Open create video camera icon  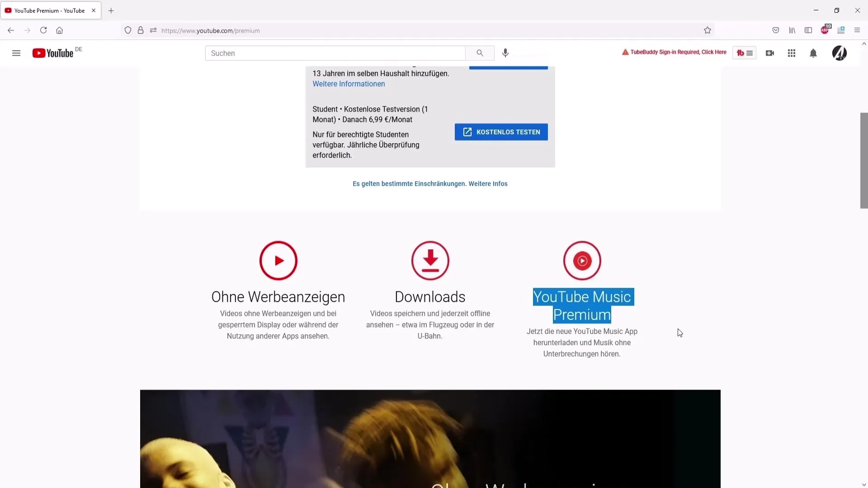pyautogui.click(x=770, y=53)
